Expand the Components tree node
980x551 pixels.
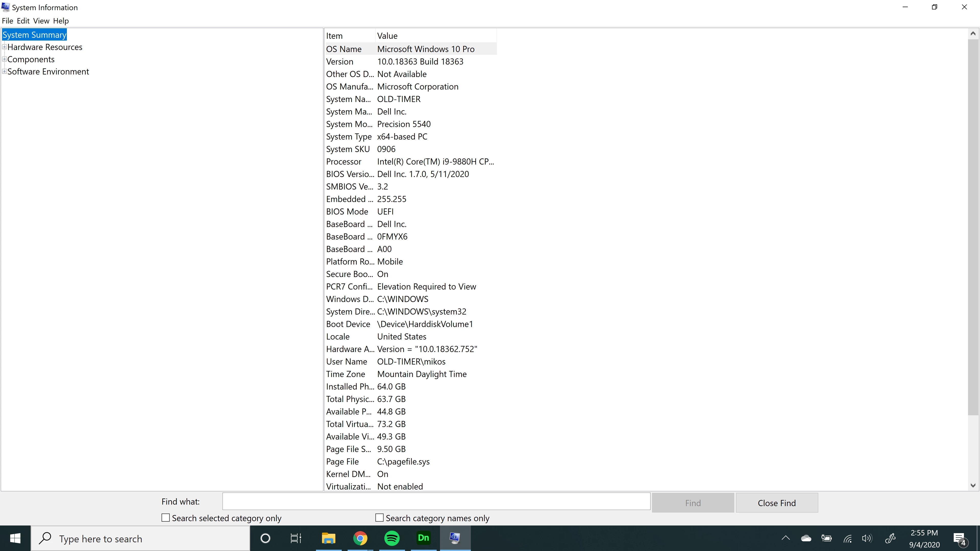5,59
